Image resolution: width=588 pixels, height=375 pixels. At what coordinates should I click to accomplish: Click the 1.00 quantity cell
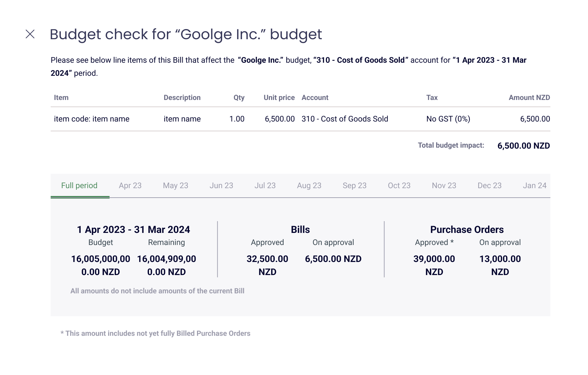[x=237, y=119]
